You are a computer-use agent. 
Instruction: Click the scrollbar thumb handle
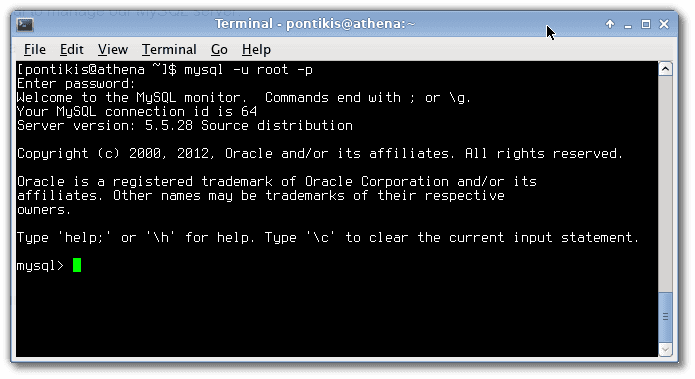[665, 316]
